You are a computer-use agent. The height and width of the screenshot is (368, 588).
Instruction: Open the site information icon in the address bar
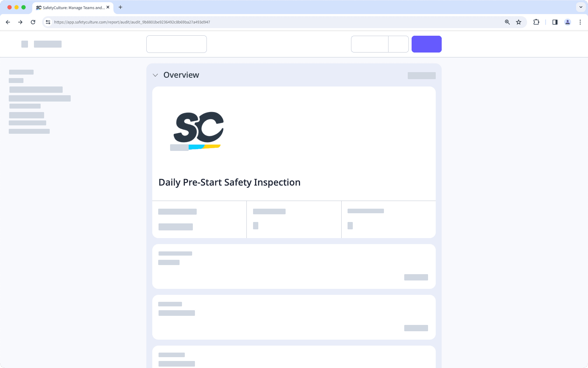click(x=48, y=22)
